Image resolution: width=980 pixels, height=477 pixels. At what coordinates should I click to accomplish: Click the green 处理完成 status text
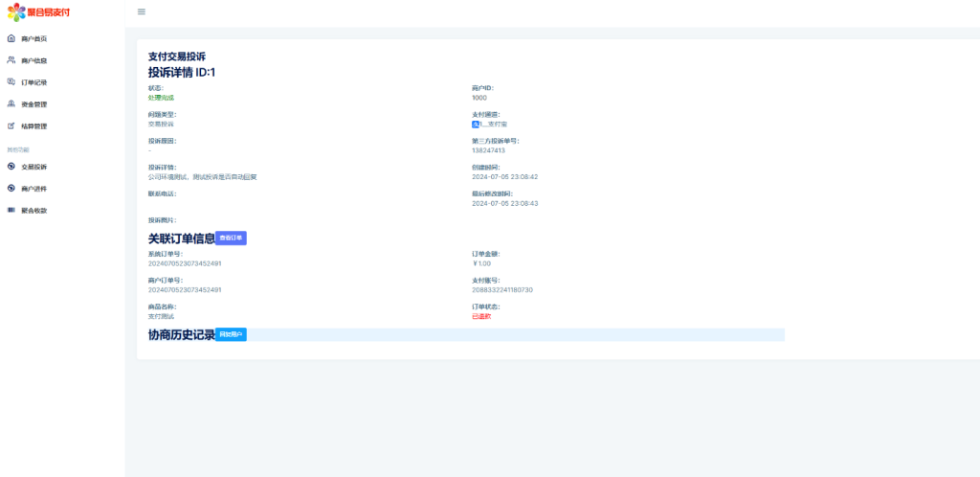(161, 98)
